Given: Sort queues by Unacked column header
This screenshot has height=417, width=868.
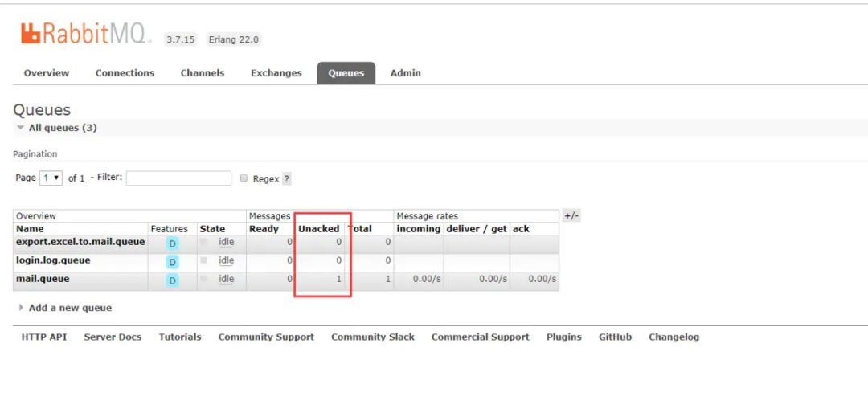Looking at the screenshot, I should tap(319, 229).
